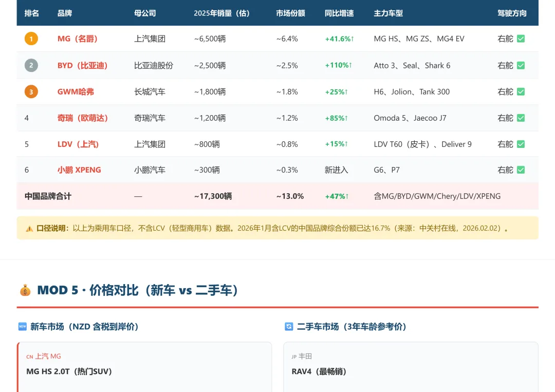Screen dimensions: 555x392
Task: Click the ~1,200辆 sales value
Action: tap(210, 118)
